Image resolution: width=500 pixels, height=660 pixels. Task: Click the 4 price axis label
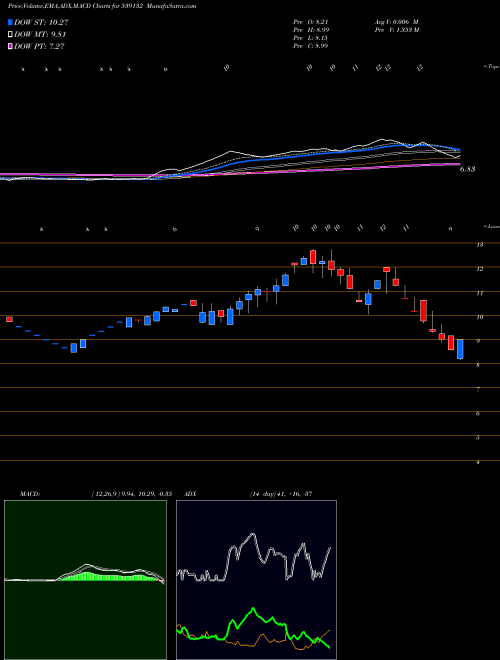pyautogui.click(x=478, y=462)
